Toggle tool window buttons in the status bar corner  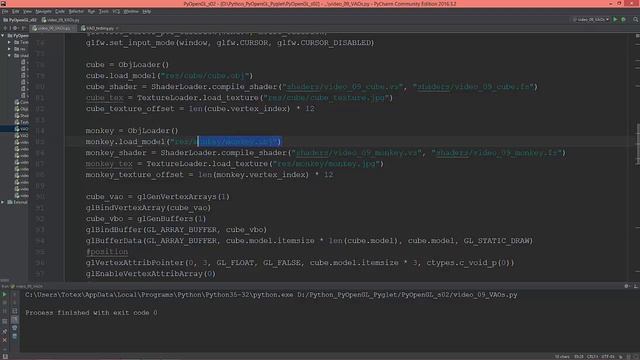[5, 356]
